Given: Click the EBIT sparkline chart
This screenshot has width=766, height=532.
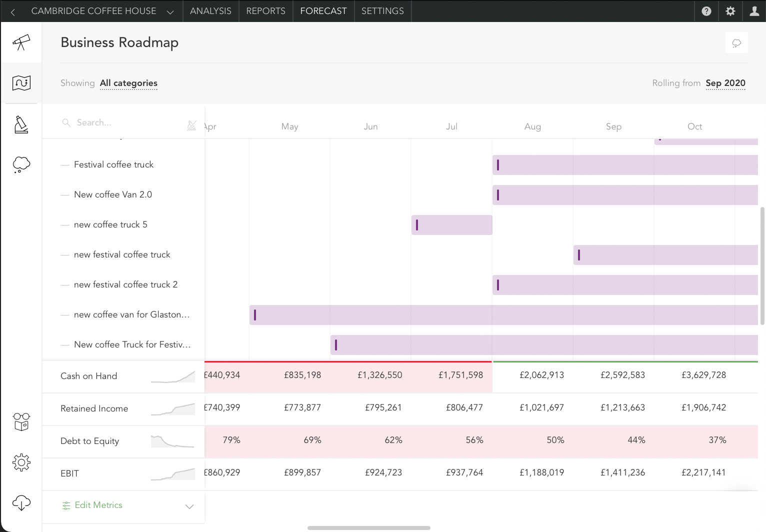Looking at the screenshot, I should (x=173, y=474).
